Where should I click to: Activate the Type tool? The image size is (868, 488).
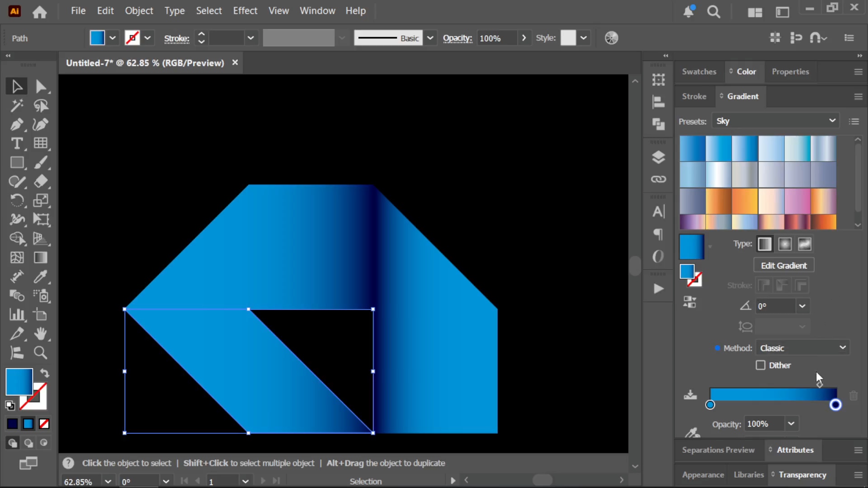(x=17, y=143)
